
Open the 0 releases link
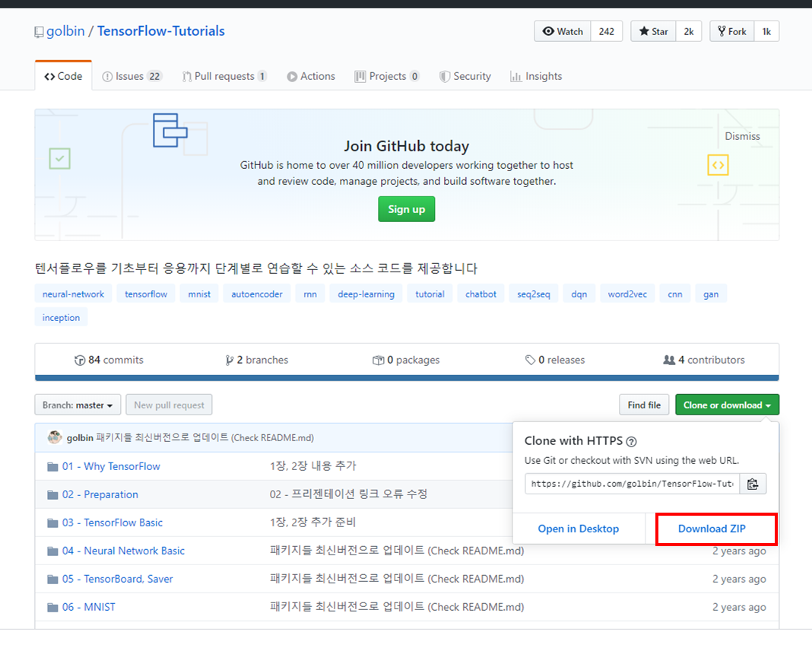click(x=554, y=360)
